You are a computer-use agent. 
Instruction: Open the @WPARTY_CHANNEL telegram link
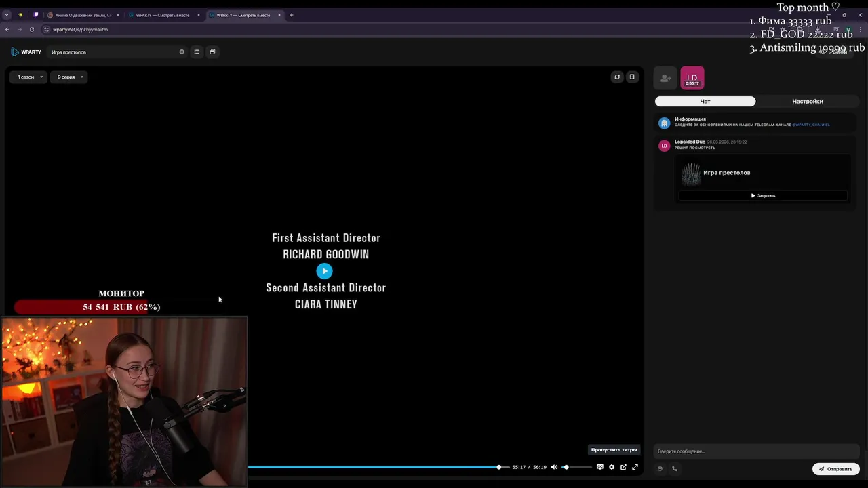[811, 125]
